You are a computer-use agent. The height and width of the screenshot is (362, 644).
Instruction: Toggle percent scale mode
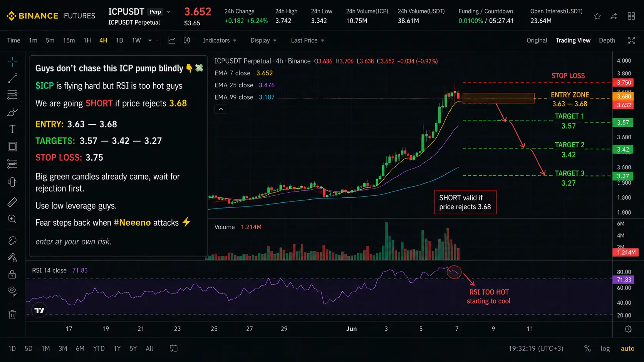click(x=587, y=349)
